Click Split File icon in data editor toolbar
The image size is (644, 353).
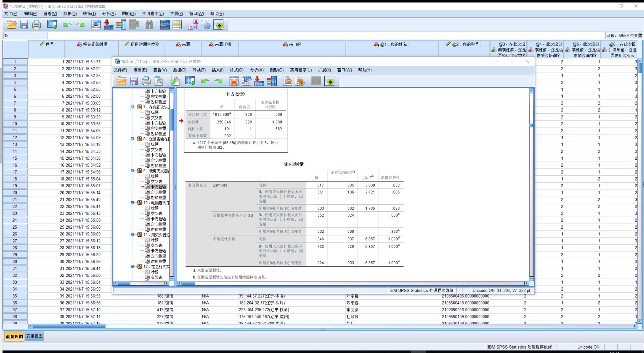coord(165,25)
